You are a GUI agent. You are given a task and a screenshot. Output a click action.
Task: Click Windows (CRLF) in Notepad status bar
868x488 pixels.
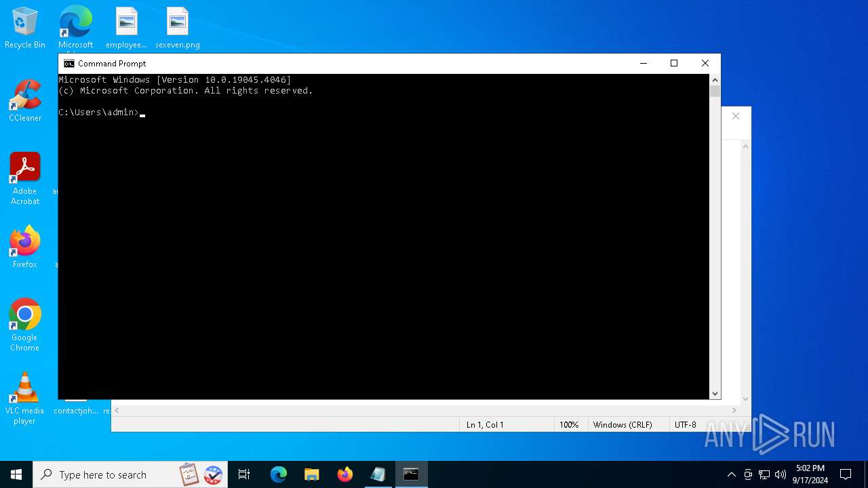(623, 425)
